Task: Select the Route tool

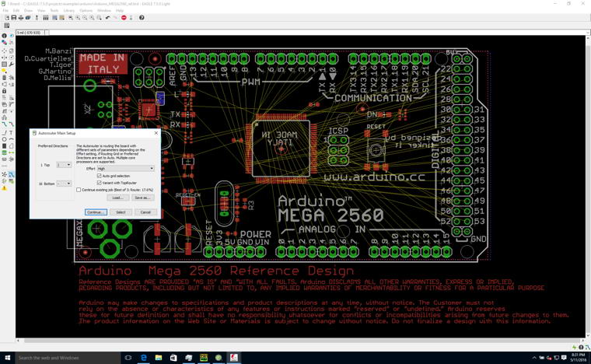Action: click(4, 124)
